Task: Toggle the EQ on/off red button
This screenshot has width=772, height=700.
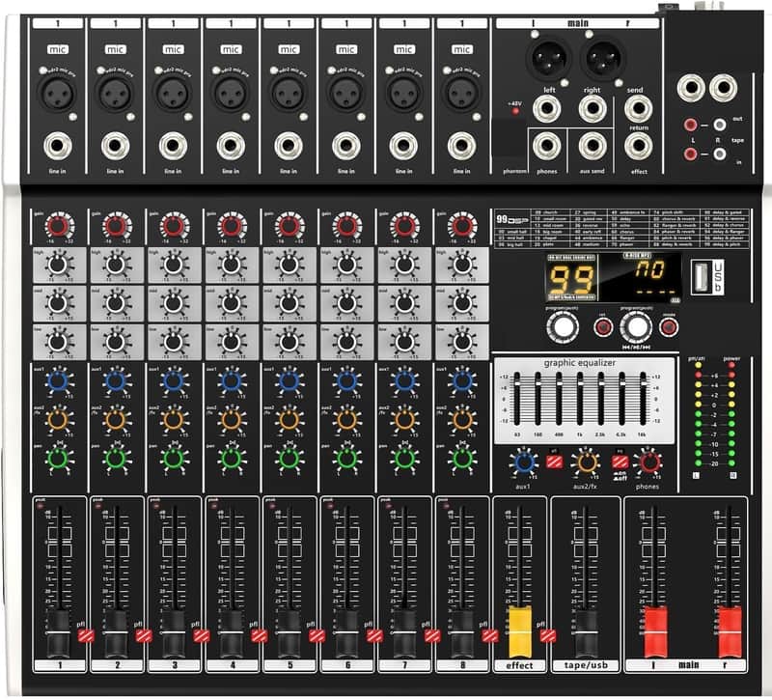Action: (x=620, y=462)
